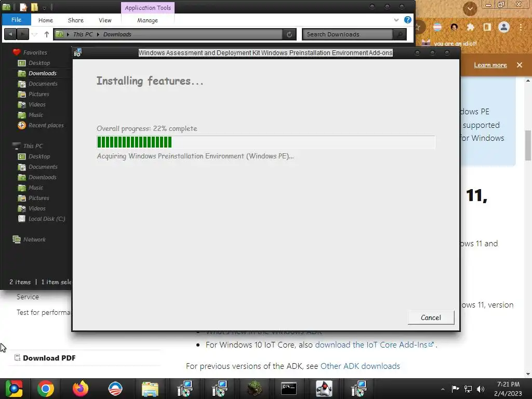The height and width of the screenshot is (399, 532).
Task: Open the 'you are an idiot!' bookmark
Action: click(x=449, y=44)
